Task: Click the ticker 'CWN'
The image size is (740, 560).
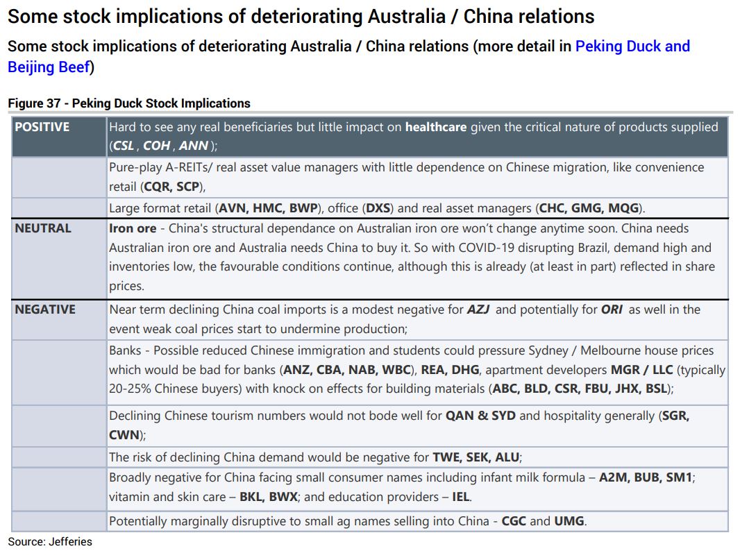Action: [x=124, y=435]
